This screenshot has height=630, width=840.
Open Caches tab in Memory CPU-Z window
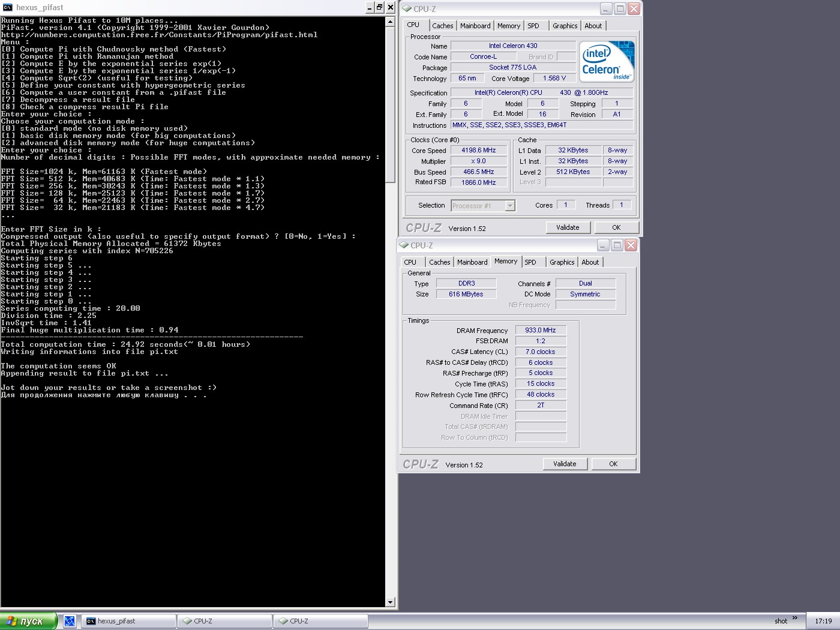pos(440,262)
